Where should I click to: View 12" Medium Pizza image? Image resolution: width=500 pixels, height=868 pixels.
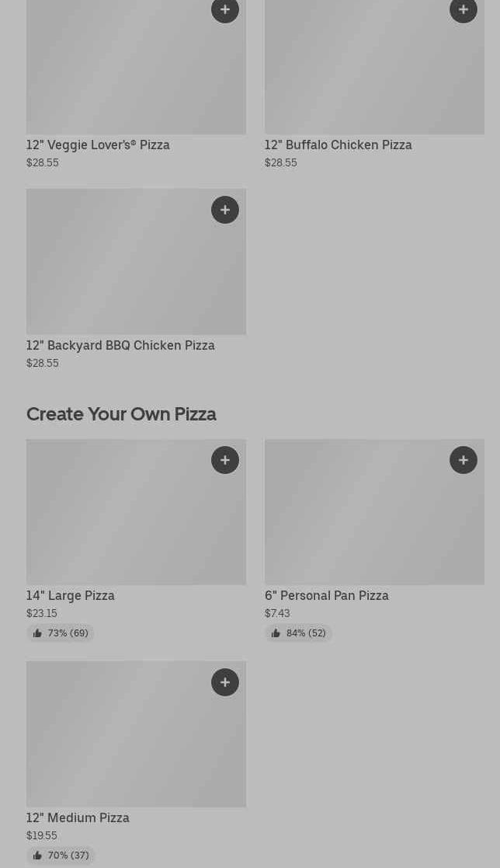pyautogui.click(x=116, y=738)
